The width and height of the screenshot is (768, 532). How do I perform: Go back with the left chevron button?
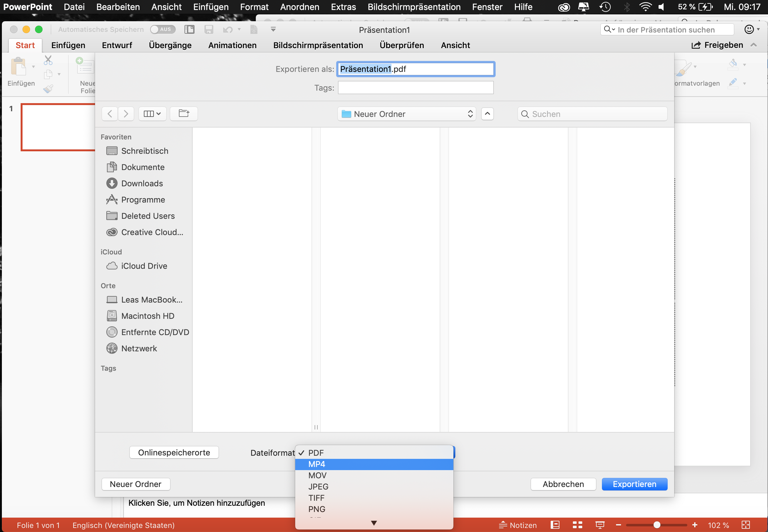(110, 114)
